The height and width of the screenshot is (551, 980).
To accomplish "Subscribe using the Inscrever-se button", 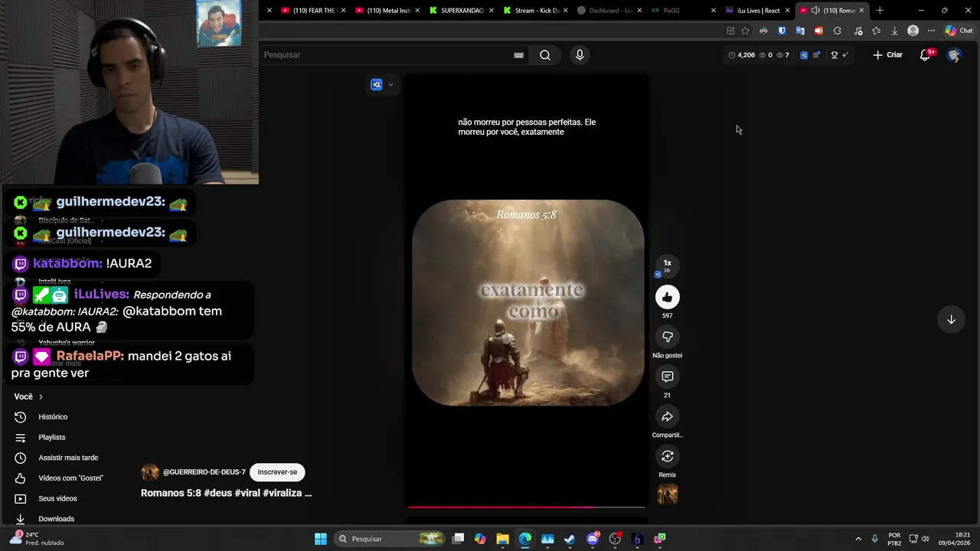I will pos(277,472).
